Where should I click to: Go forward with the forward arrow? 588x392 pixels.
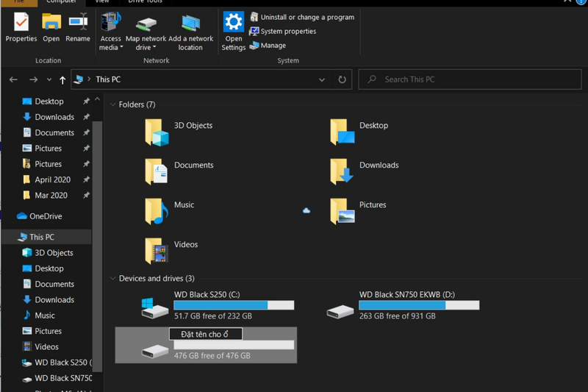pyautogui.click(x=33, y=79)
